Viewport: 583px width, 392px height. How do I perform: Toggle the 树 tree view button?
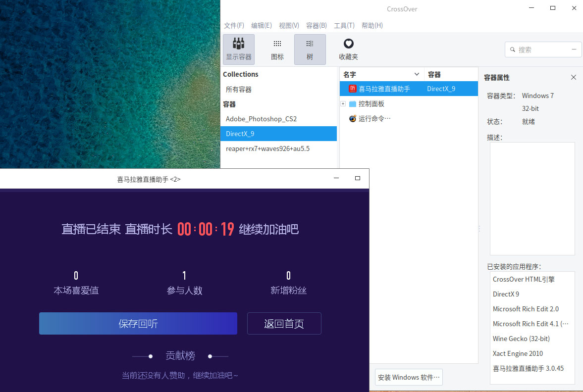pos(310,49)
